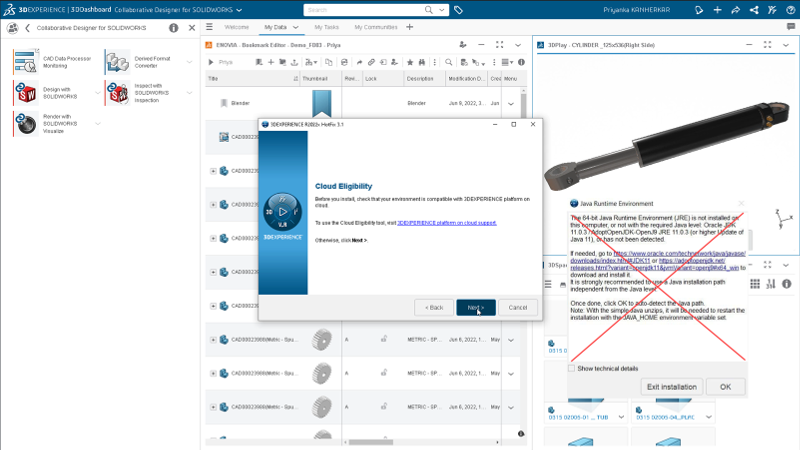Image resolution: width=800 pixels, height=450 pixels.
Task: Open Design with SOLIDWORKS app
Action: pos(26,93)
